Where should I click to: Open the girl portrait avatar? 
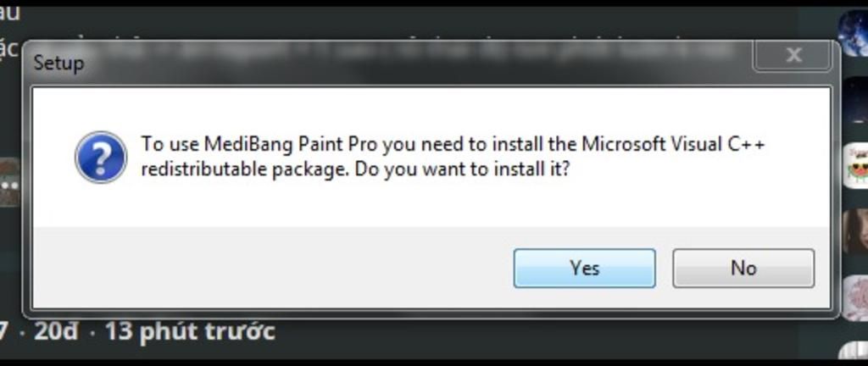point(856,231)
